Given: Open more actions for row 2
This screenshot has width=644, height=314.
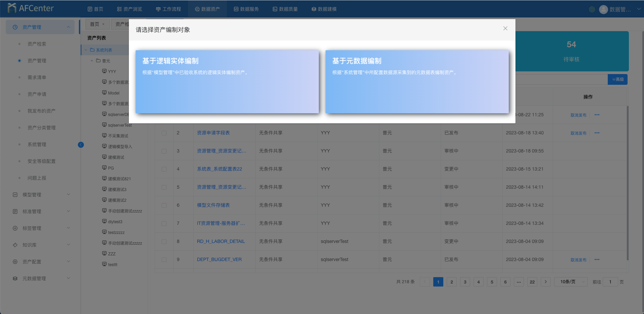Looking at the screenshot, I should [597, 133].
